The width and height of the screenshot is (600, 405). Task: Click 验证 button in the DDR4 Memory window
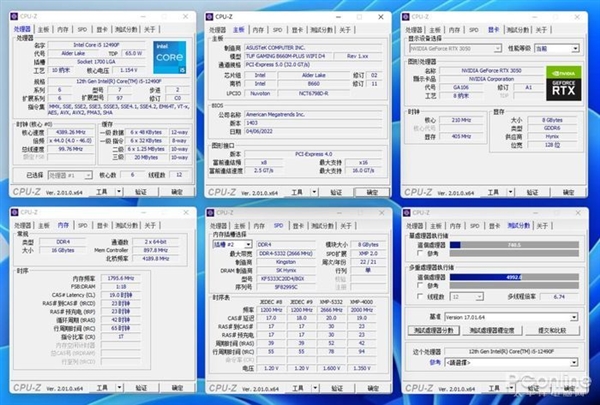[x=141, y=387]
